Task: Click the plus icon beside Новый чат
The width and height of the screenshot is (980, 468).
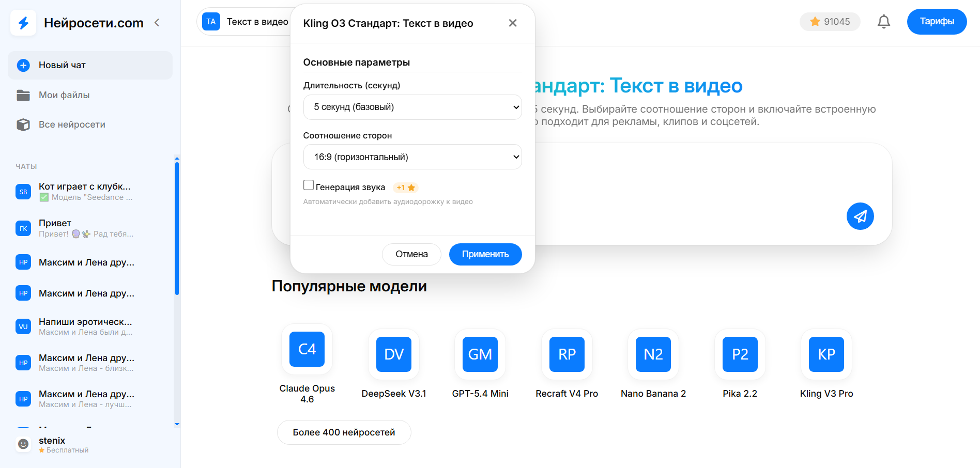Action: pos(23,65)
